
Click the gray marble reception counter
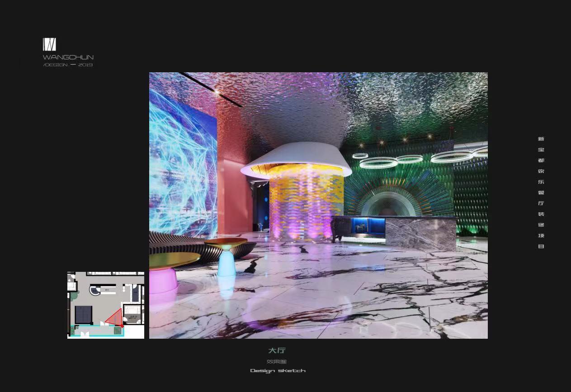[420, 233]
